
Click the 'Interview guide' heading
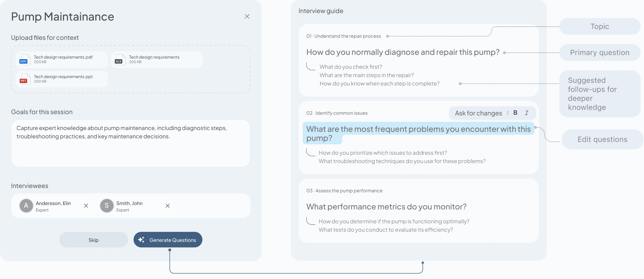coord(321,11)
